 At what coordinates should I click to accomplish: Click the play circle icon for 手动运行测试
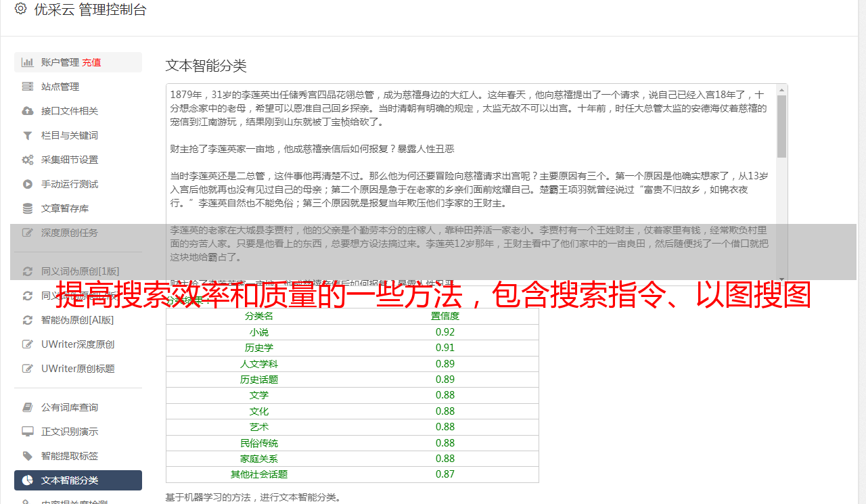click(28, 184)
